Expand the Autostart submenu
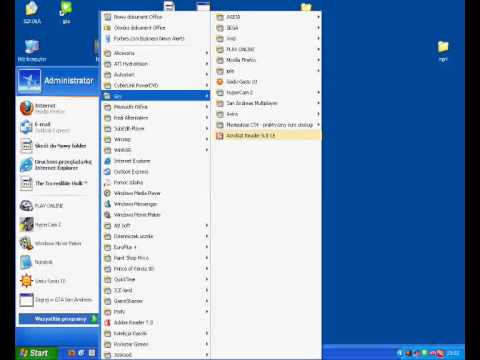 (x=156, y=75)
